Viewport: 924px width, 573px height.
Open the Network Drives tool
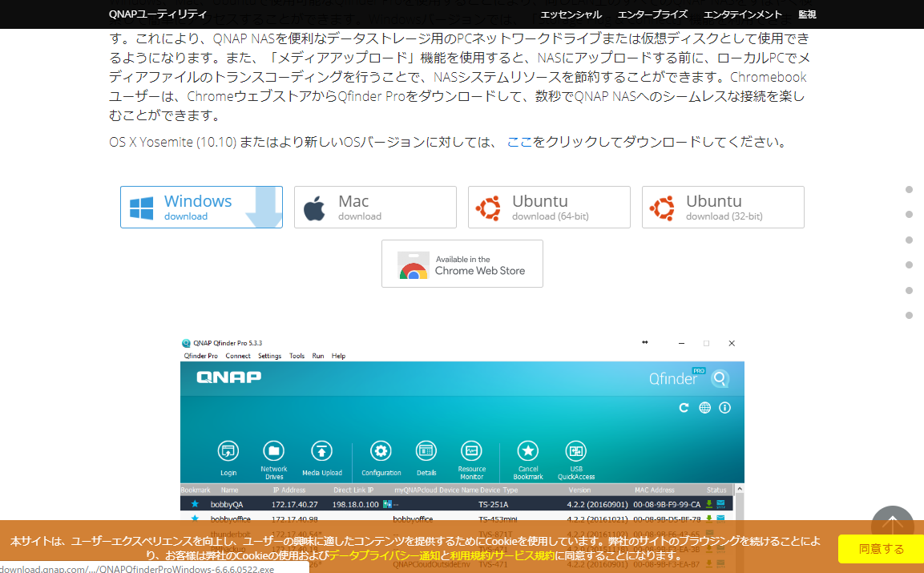(x=274, y=451)
